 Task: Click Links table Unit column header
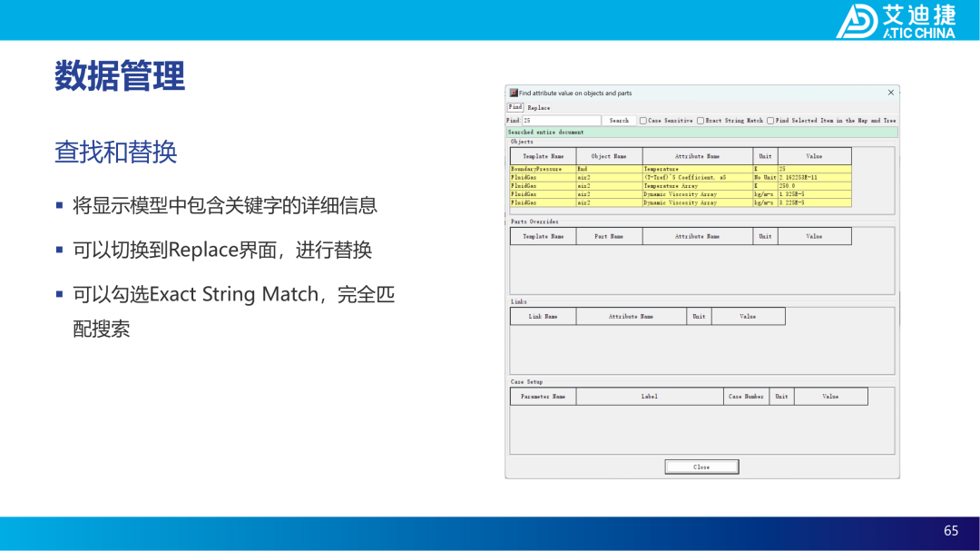coord(699,317)
